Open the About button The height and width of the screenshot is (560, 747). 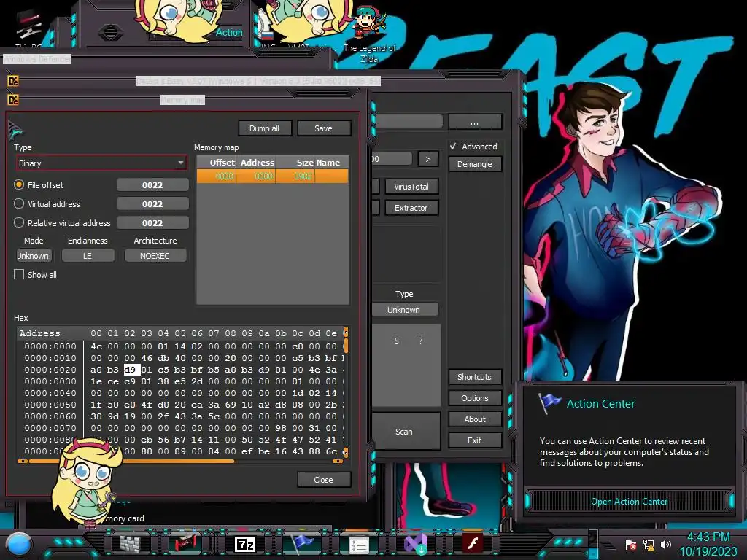[474, 419]
